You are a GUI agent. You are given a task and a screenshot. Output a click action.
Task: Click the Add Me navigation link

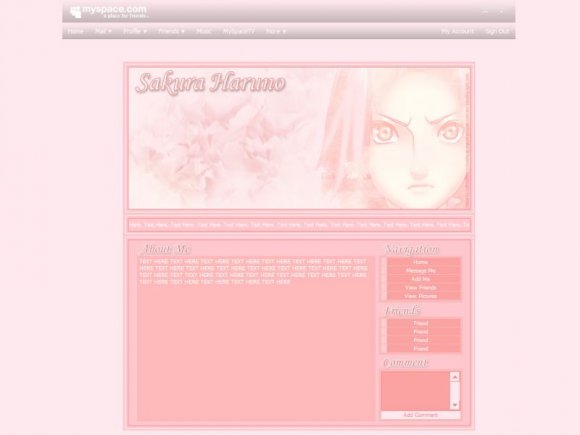click(421, 279)
